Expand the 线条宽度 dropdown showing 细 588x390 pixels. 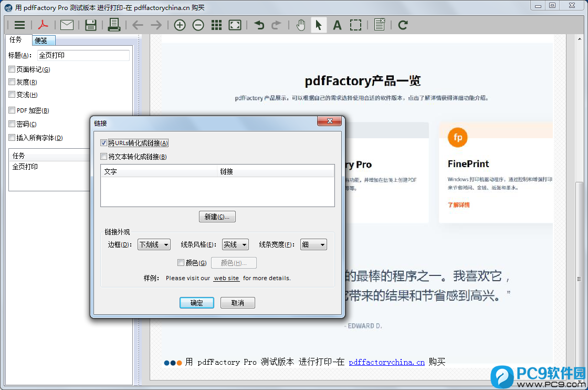tap(313, 244)
